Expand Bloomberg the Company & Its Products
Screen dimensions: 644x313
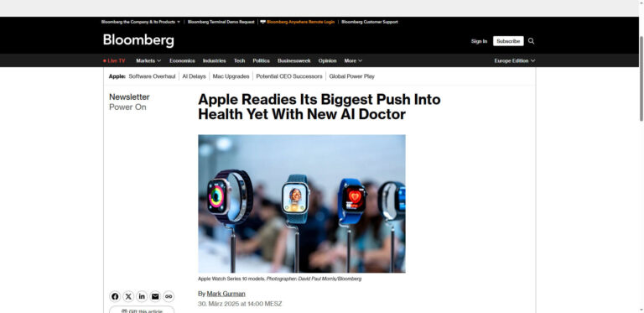coord(141,22)
